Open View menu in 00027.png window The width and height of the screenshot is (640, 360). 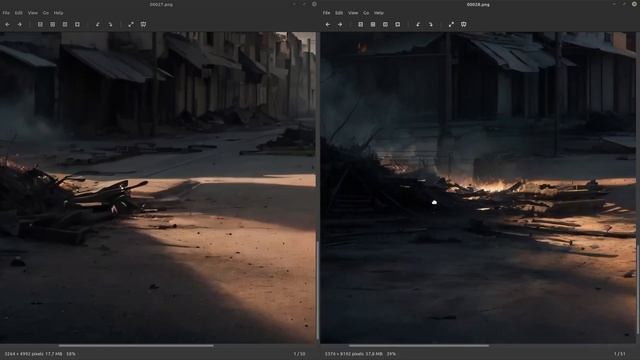(x=33, y=13)
